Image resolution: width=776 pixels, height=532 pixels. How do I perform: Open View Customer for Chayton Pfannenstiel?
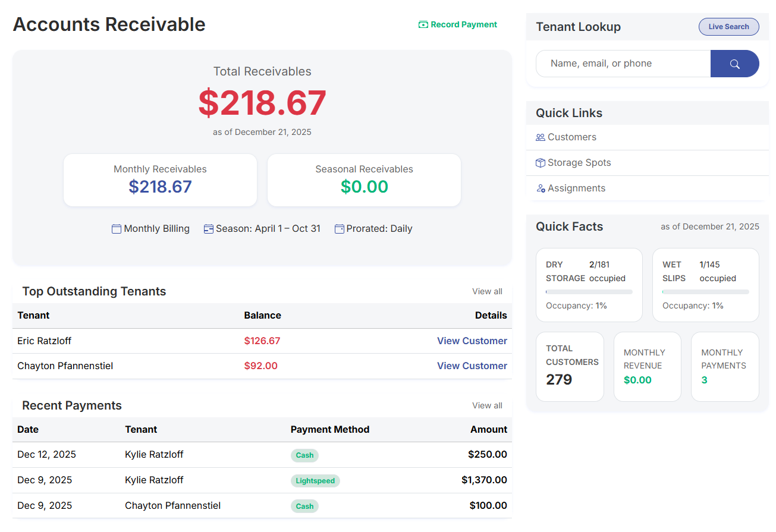tap(472, 366)
